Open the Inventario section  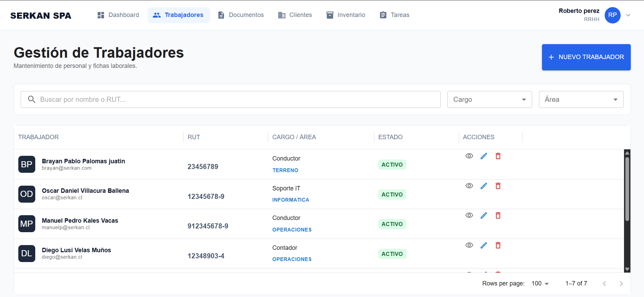(346, 15)
